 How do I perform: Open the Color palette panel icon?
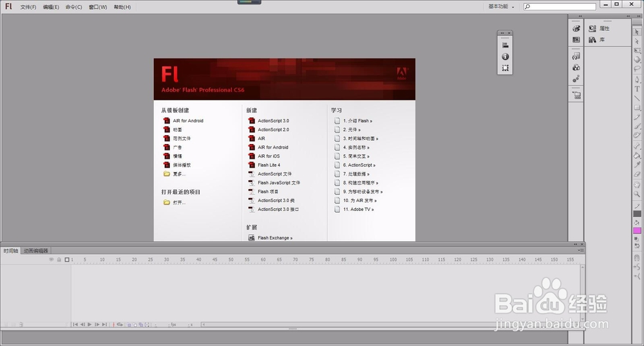(576, 28)
